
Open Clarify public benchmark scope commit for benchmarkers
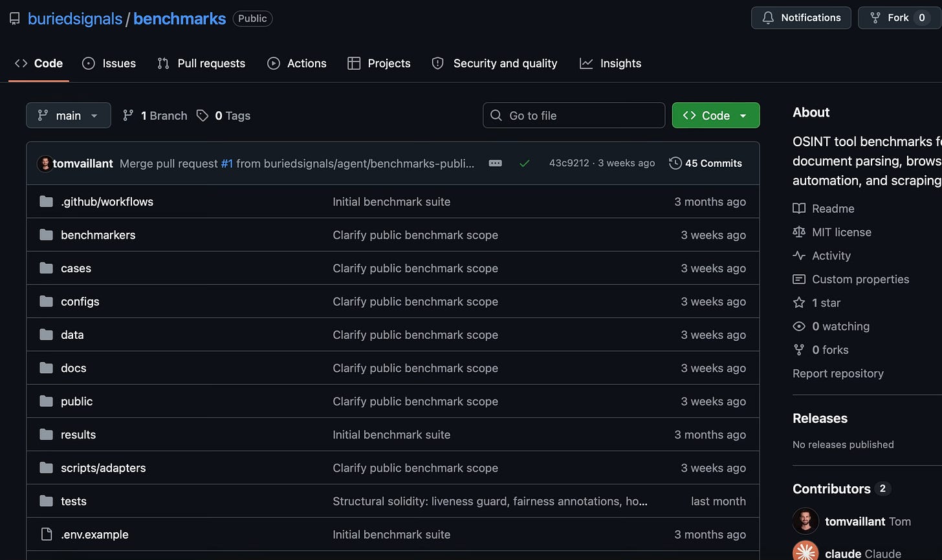(415, 235)
